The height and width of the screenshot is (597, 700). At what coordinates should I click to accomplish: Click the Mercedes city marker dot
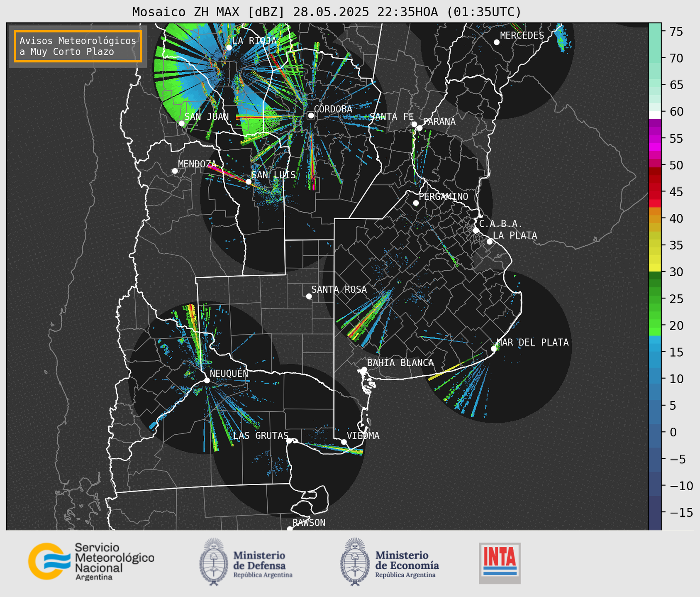(x=496, y=42)
